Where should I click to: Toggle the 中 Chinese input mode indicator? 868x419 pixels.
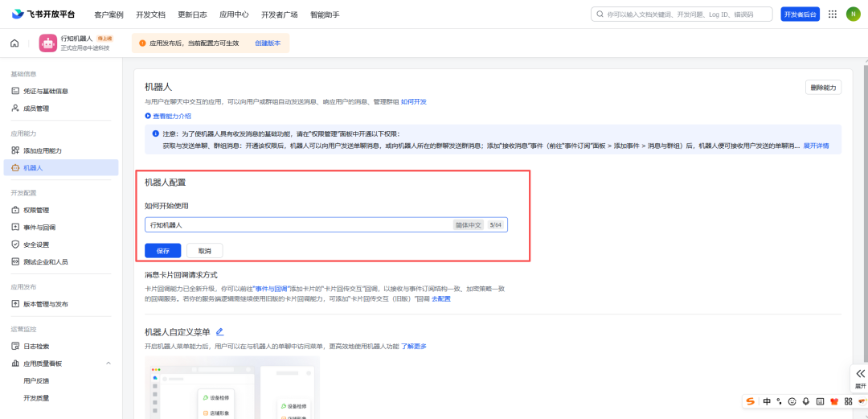pos(767,401)
